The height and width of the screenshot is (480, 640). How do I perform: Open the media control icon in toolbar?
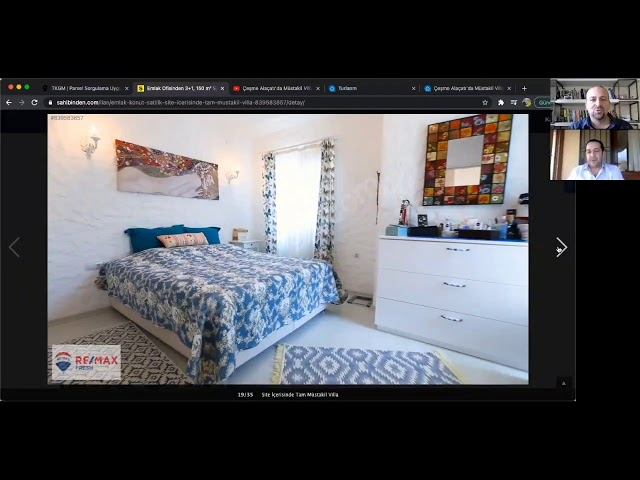[x=514, y=102]
